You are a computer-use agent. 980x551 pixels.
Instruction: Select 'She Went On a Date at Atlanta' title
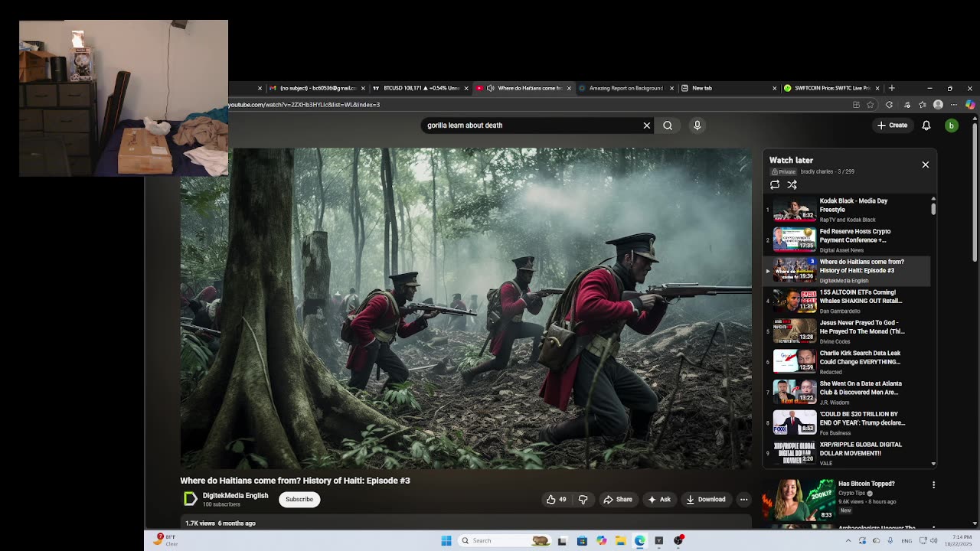coord(861,388)
